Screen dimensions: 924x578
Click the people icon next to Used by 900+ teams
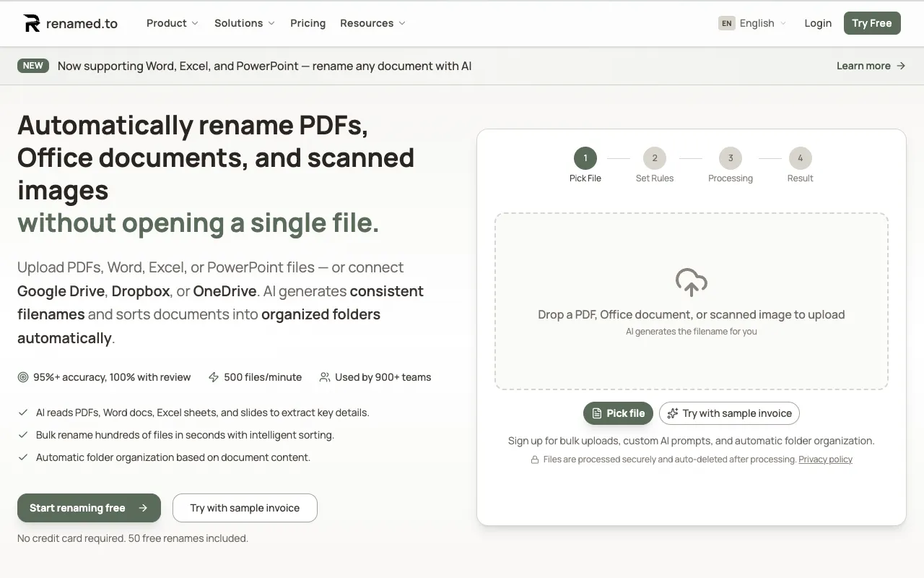pyautogui.click(x=324, y=376)
